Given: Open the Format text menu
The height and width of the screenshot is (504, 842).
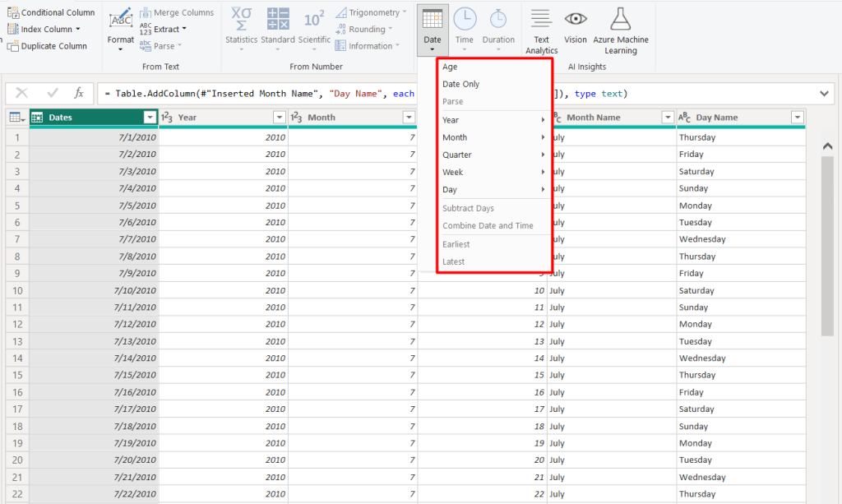Looking at the screenshot, I should click(x=120, y=38).
